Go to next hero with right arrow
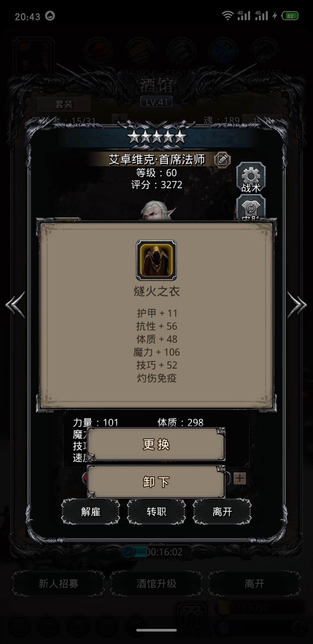 (x=297, y=305)
